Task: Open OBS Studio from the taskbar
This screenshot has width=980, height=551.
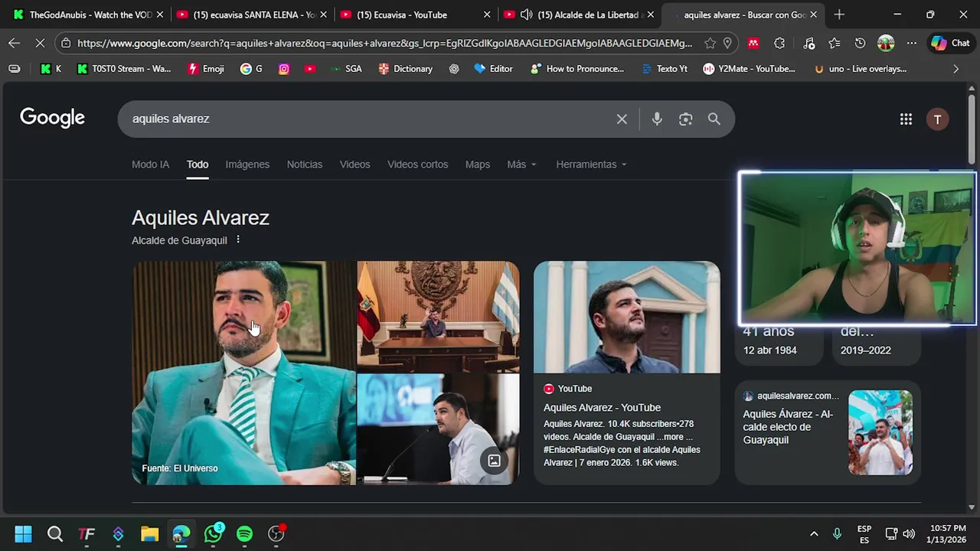Action: (276, 534)
